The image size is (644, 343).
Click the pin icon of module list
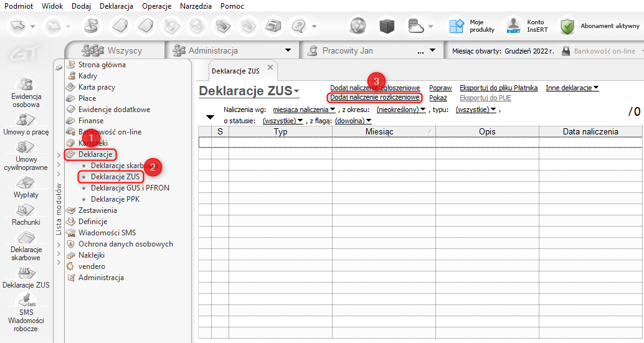click(x=59, y=68)
